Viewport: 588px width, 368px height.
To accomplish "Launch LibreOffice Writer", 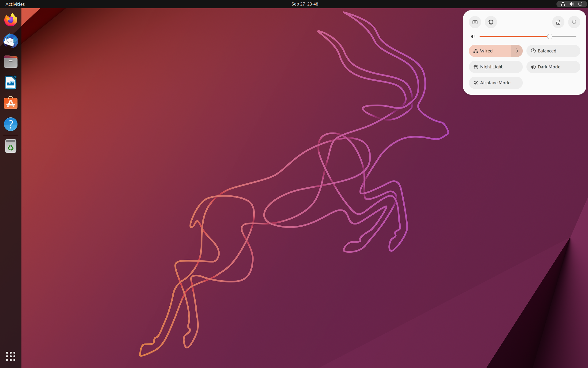I will point(10,82).
